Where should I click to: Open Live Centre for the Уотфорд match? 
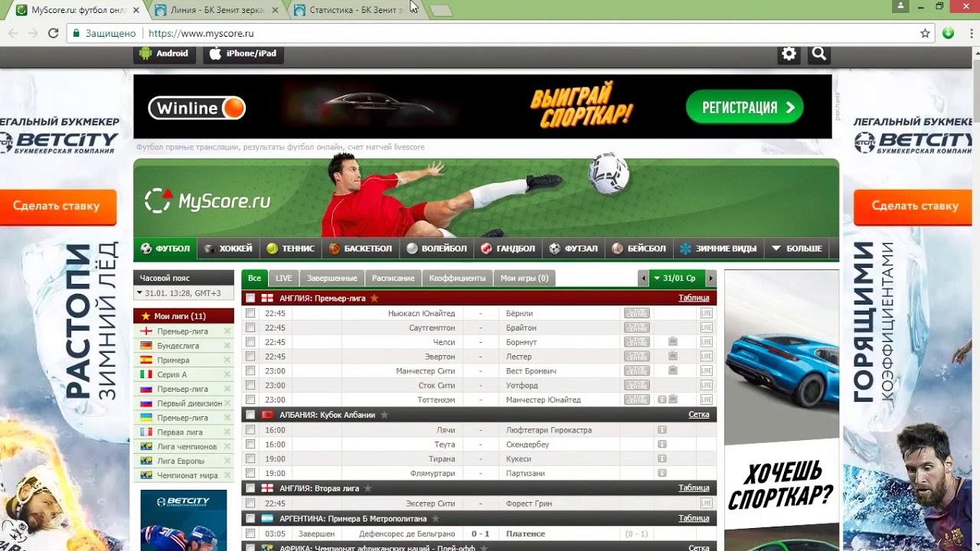pos(637,386)
